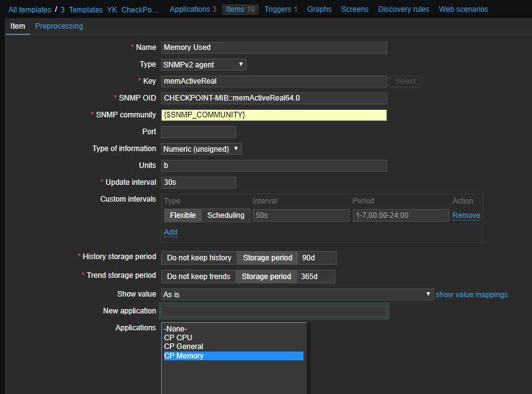Select CP CPU in Applications list
This screenshot has width=532, height=394.
point(234,338)
